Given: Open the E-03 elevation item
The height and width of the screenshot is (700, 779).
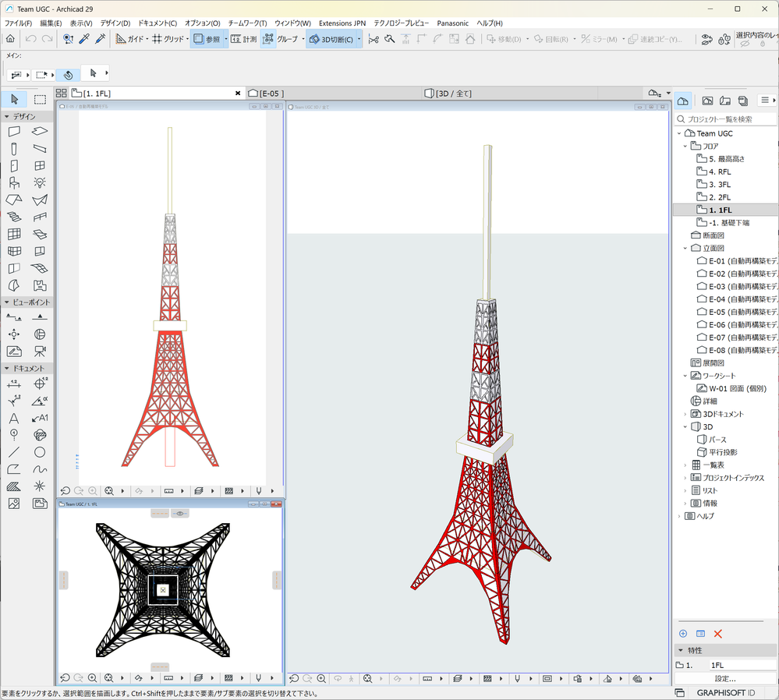Looking at the screenshot, I should pyautogui.click(x=737, y=286).
